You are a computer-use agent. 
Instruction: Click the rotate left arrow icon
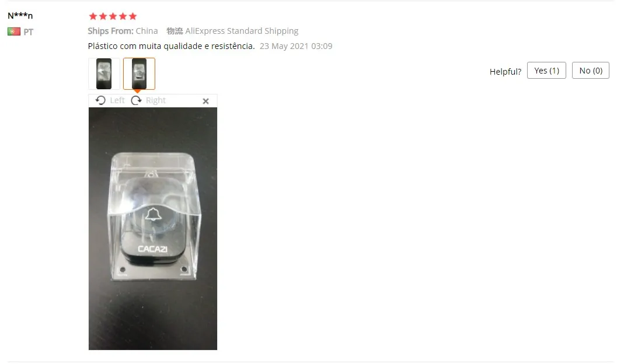(100, 100)
